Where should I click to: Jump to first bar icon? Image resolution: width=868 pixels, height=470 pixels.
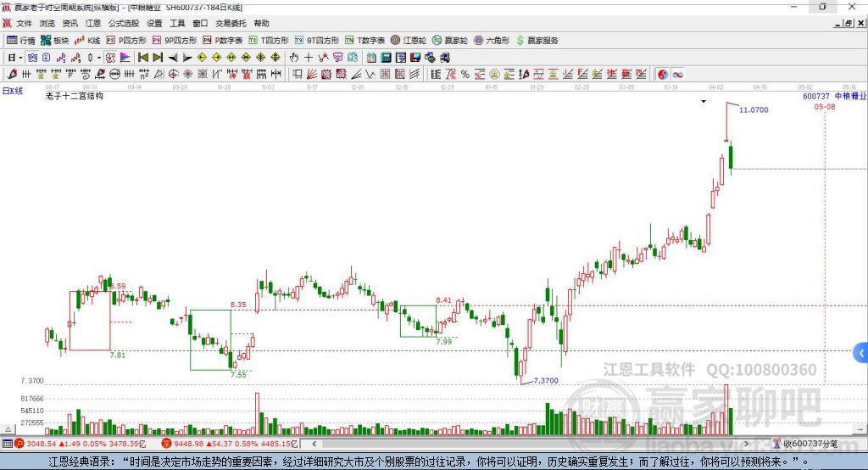click(x=142, y=58)
